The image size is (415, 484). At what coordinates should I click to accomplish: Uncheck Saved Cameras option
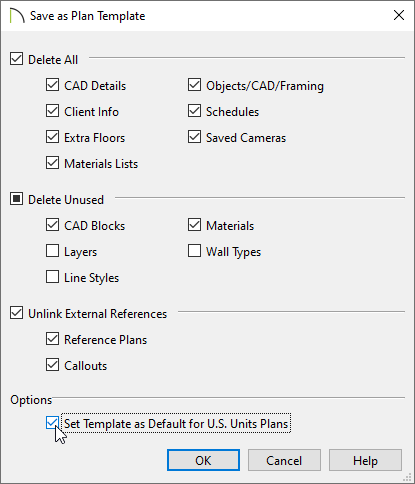click(194, 137)
